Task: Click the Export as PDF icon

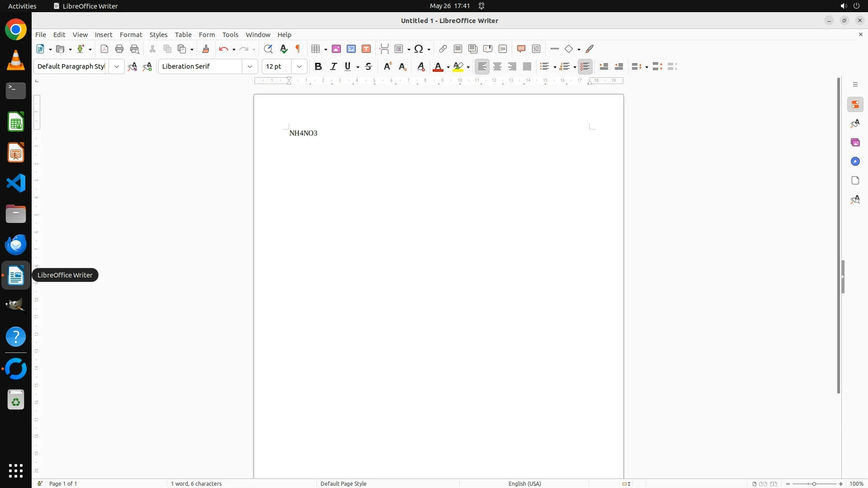Action: [104, 49]
